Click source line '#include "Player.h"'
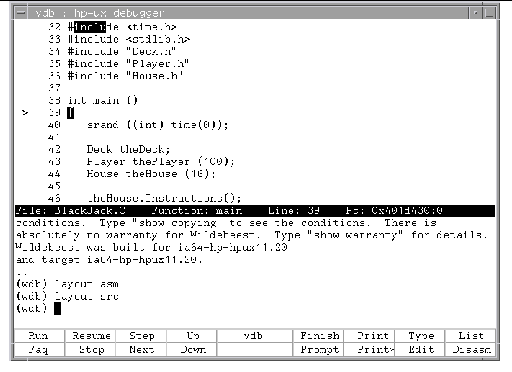512x372 pixels. [128, 63]
